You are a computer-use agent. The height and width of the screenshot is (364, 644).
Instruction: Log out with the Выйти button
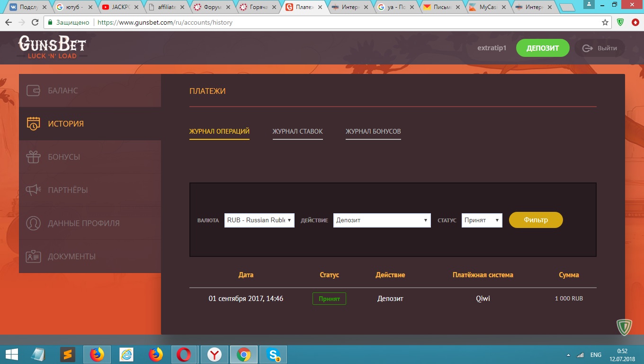tap(599, 48)
